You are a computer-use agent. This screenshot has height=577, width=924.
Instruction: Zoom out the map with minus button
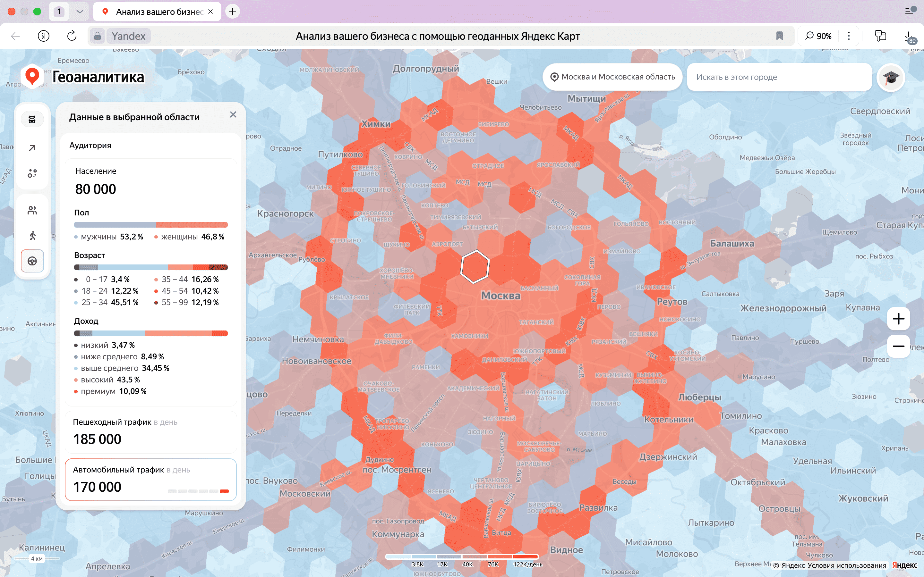tap(898, 346)
